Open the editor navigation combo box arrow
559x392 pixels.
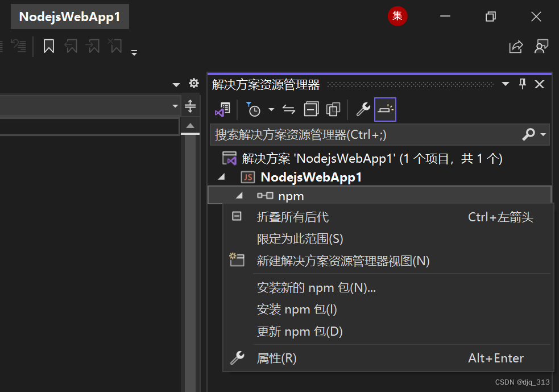pos(175,106)
